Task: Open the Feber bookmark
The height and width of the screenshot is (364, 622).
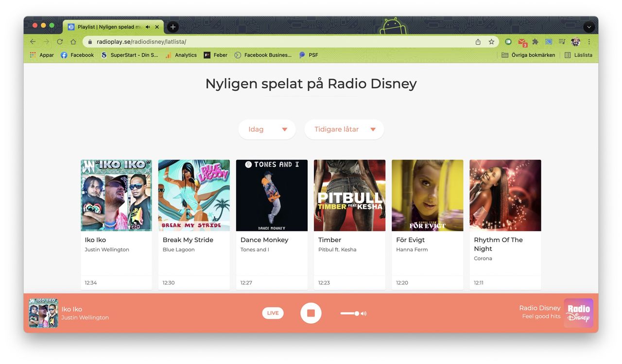Action: click(x=215, y=55)
